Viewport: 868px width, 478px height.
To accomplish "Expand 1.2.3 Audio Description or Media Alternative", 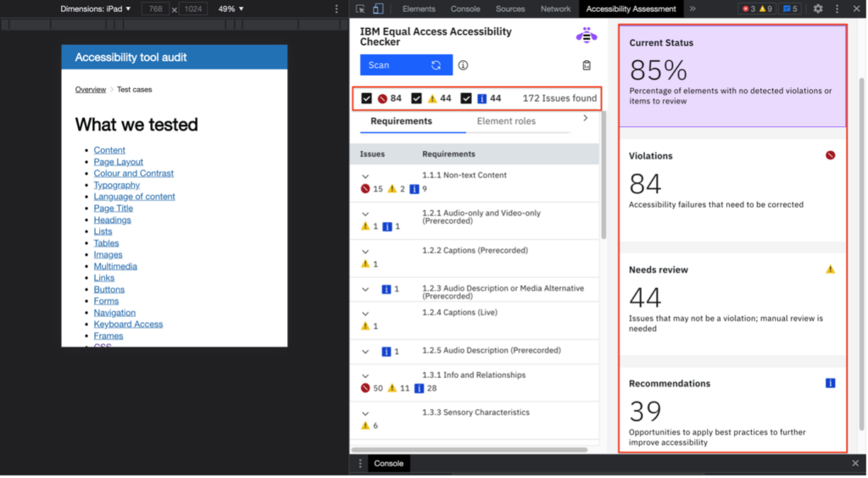I will tap(365, 289).
